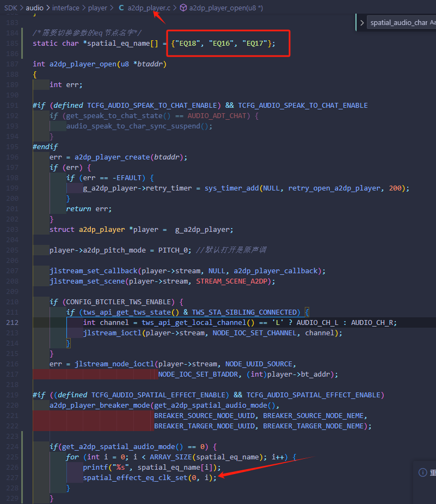Click the "sys_timer_add" function name
The width and height of the screenshot is (436, 504).
(x=231, y=188)
